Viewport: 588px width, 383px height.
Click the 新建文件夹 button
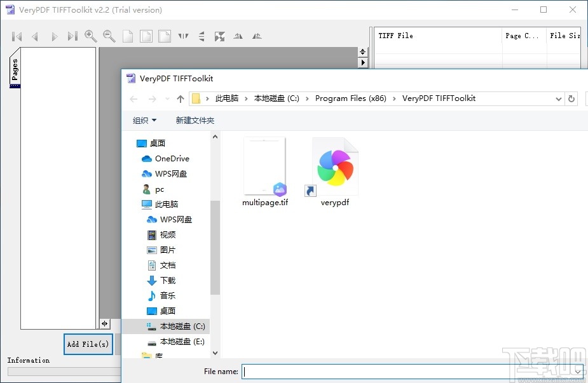(195, 120)
